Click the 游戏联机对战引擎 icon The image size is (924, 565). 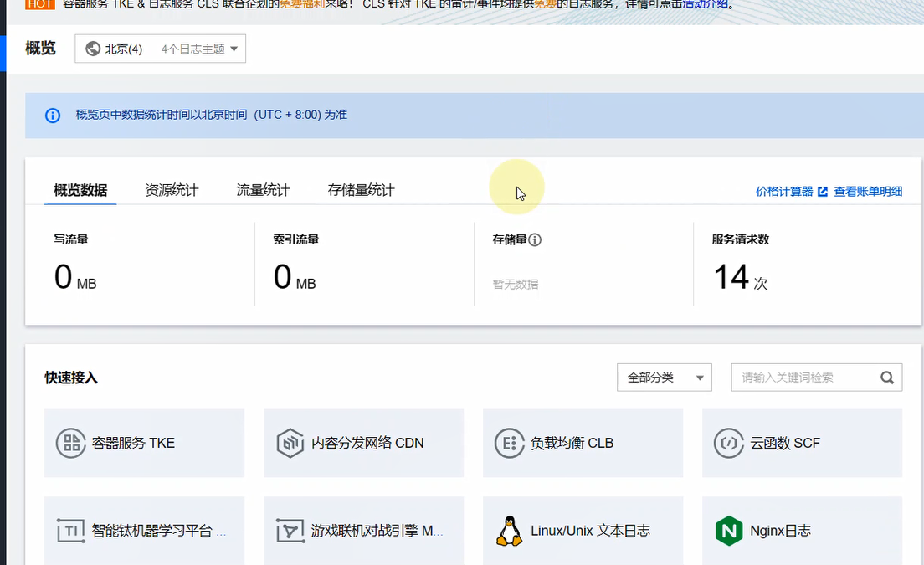coord(290,531)
